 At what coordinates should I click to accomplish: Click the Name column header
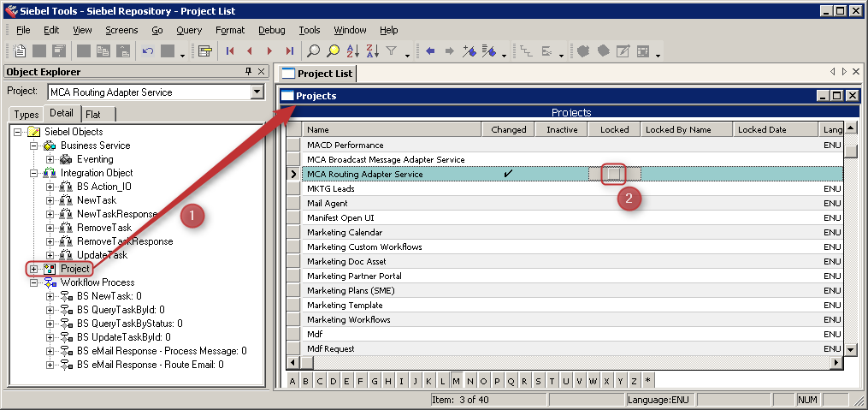pos(392,129)
